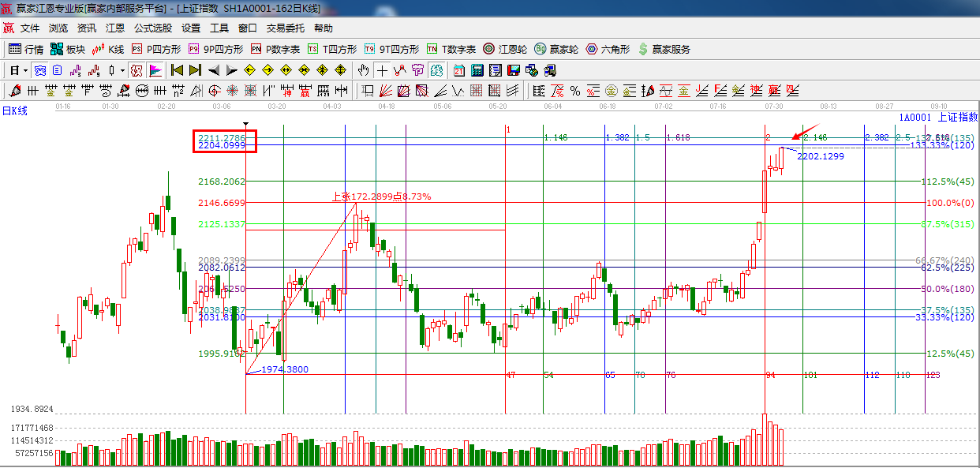This screenshot has width=980, height=468.
Task: Toggle the pressed colored-flag chart button
Action: (x=155, y=70)
